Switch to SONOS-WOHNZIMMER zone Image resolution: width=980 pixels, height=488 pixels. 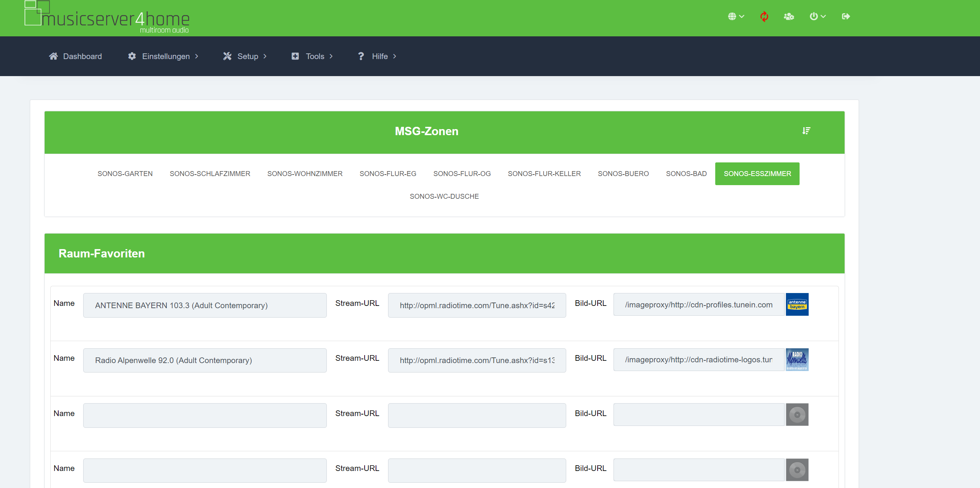pyautogui.click(x=305, y=173)
